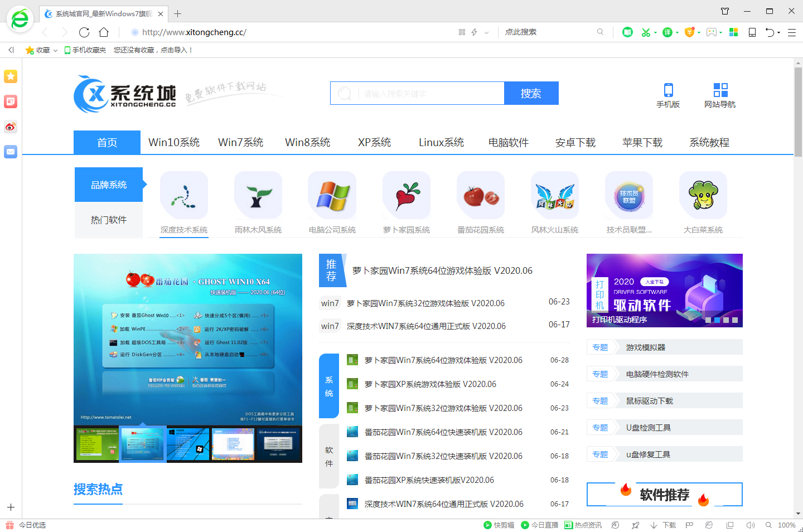The width and height of the screenshot is (803, 532).
Task: Open game icon dropdown arrow
Action: tap(720, 32)
